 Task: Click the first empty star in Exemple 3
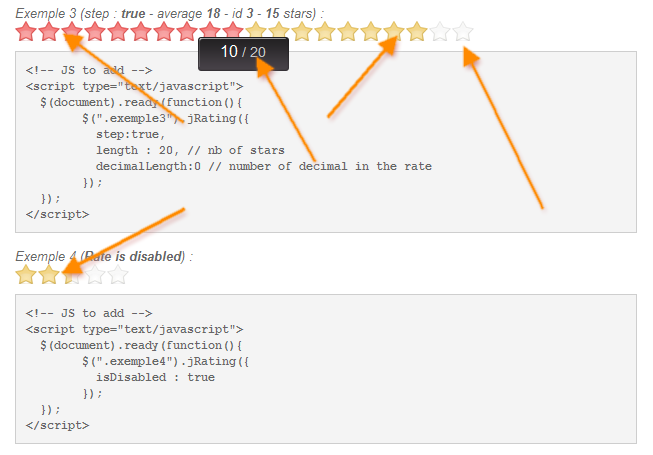pyautogui.click(x=440, y=32)
